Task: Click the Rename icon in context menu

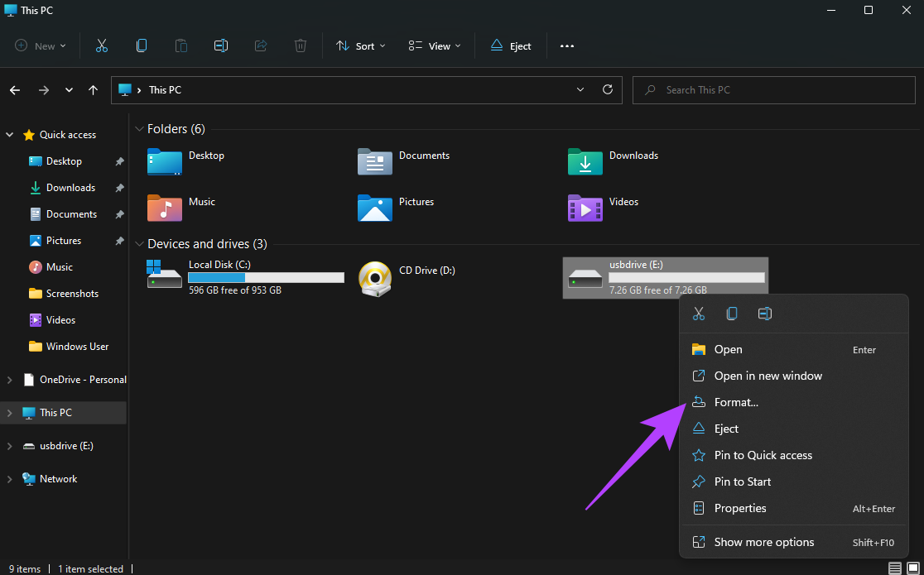Action: (765, 314)
